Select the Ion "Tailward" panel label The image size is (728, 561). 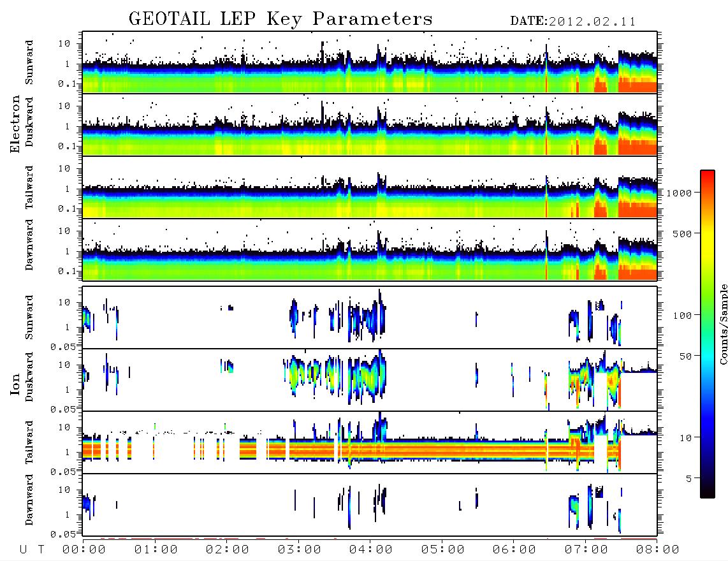pos(29,442)
